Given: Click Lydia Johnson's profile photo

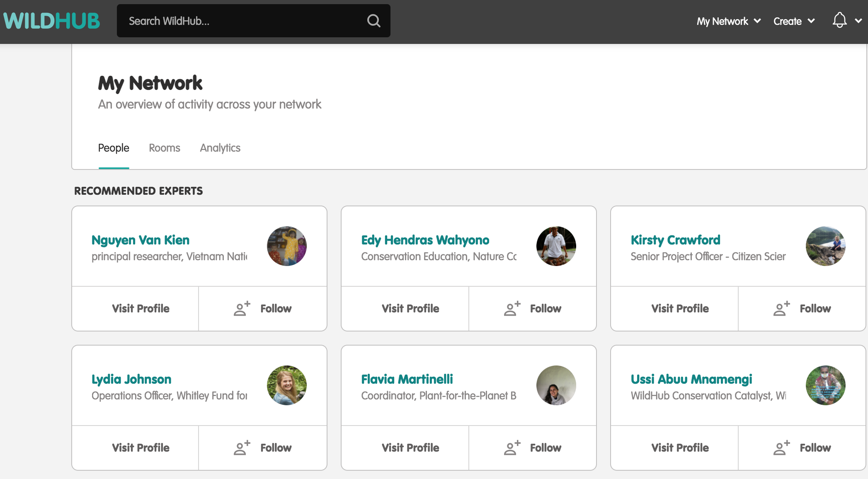Looking at the screenshot, I should pyautogui.click(x=286, y=385).
